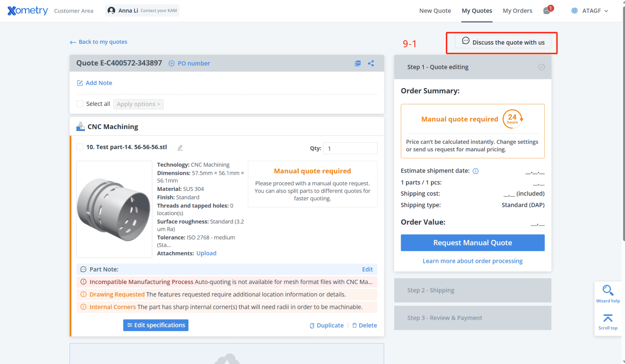
Task: Switch to the My Orders tab
Action: (x=517, y=11)
